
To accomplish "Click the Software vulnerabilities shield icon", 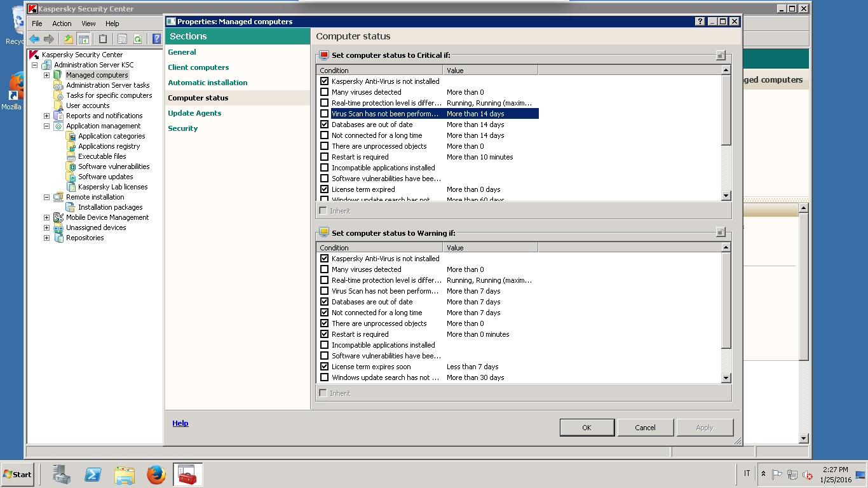I will pos(71,166).
